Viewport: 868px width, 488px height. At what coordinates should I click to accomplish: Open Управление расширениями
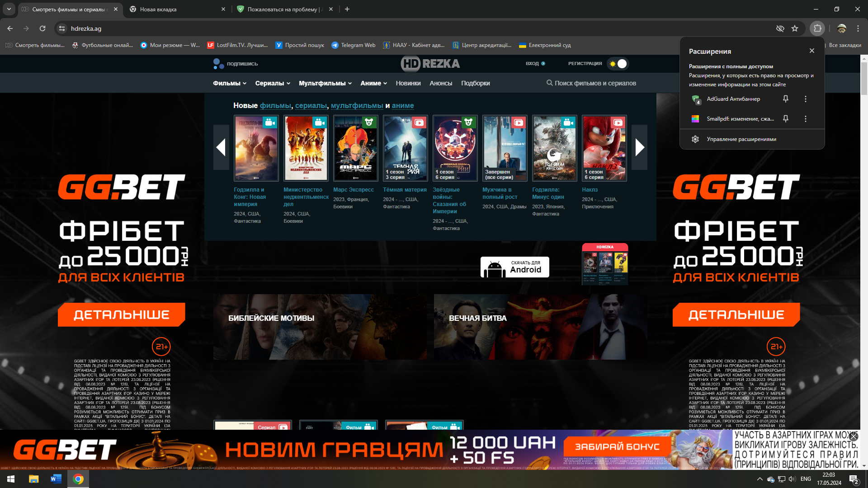click(x=741, y=139)
